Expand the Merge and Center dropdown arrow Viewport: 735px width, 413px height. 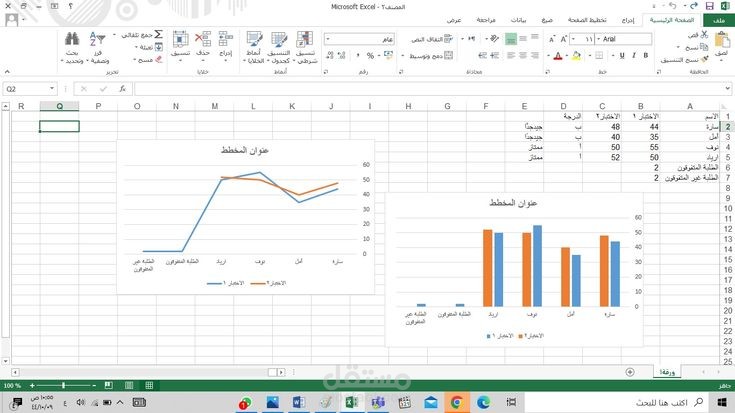[403, 56]
